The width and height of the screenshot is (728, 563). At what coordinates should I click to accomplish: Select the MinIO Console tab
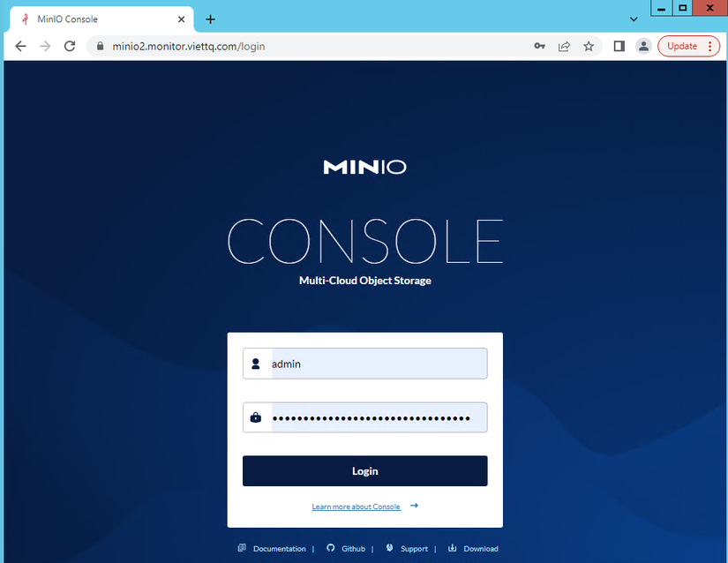tap(101, 19)
